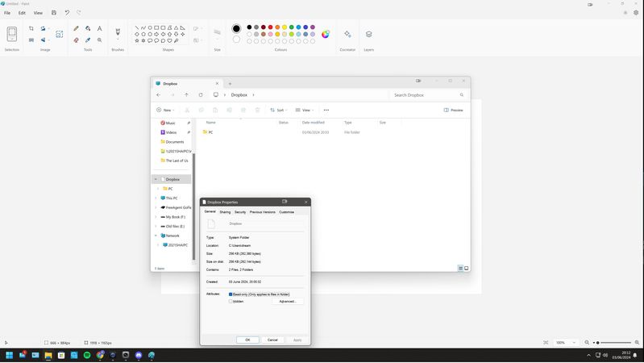Switch to details view in Explorer corner
Screen dimensions: 644x363
[x=460, y=269]
